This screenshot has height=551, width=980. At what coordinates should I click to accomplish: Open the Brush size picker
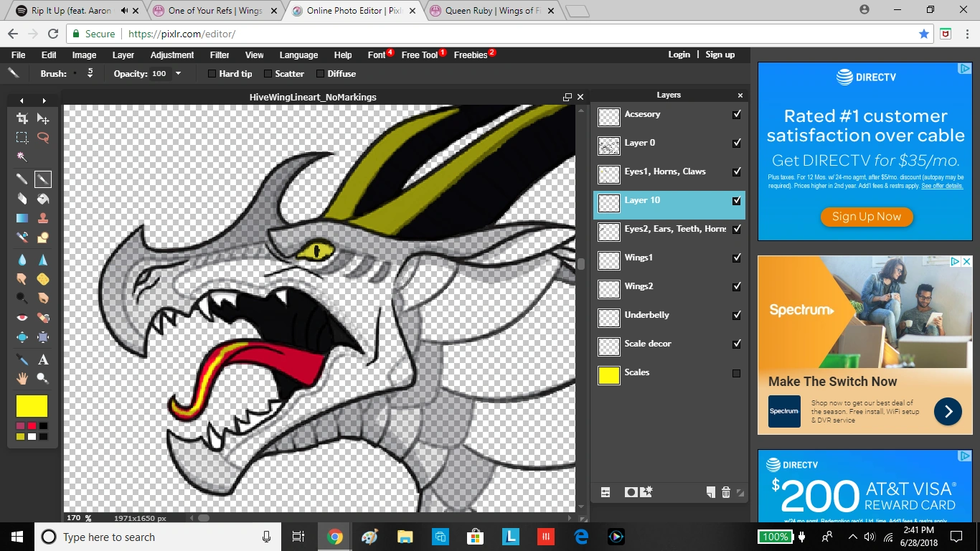pyautogui.click(x=89, y=73)
